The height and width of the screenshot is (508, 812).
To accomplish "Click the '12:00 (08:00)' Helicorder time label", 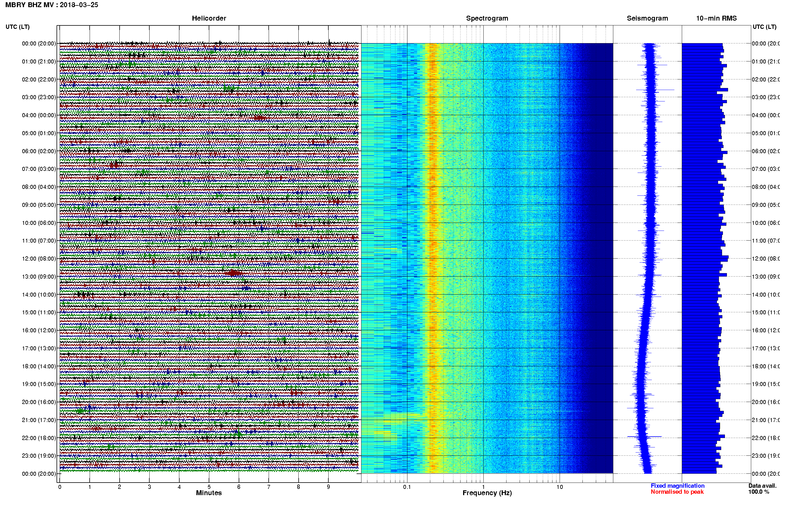I will click(x=39, y=259).
